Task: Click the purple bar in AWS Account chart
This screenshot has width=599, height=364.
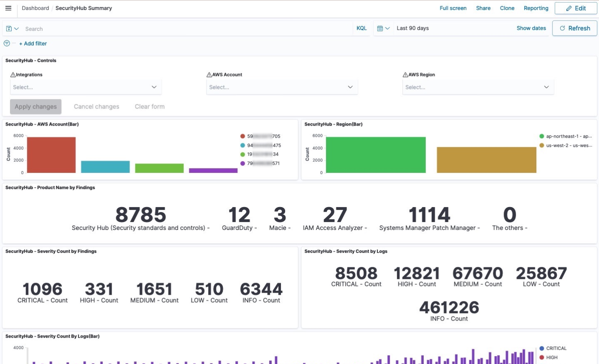Action: [x=213, y=170]
